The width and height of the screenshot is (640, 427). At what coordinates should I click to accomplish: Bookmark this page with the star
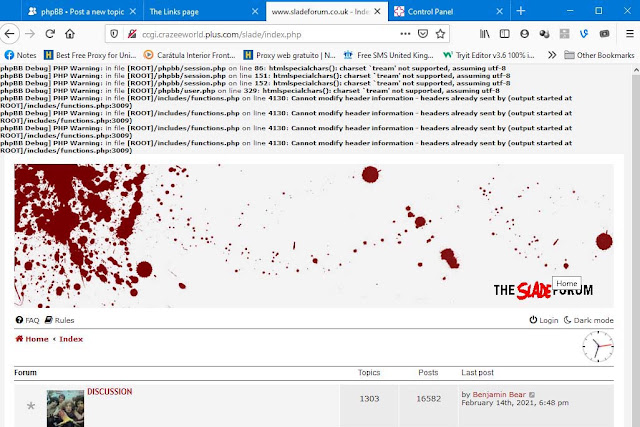440,34
